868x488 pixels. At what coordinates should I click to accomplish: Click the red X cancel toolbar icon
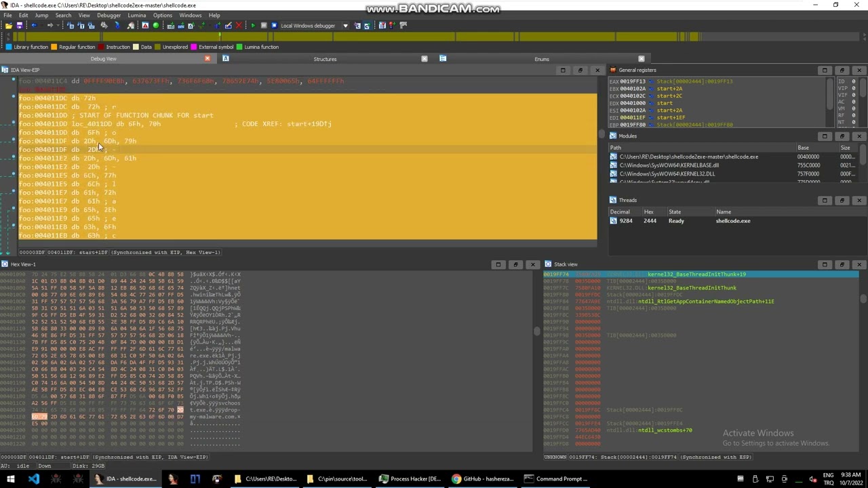[238, 26]
